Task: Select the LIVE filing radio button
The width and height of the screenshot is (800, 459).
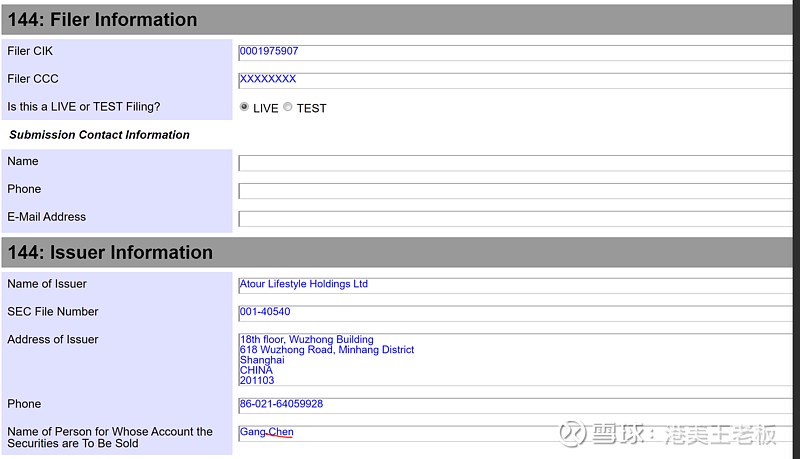Action: point(244,107)
